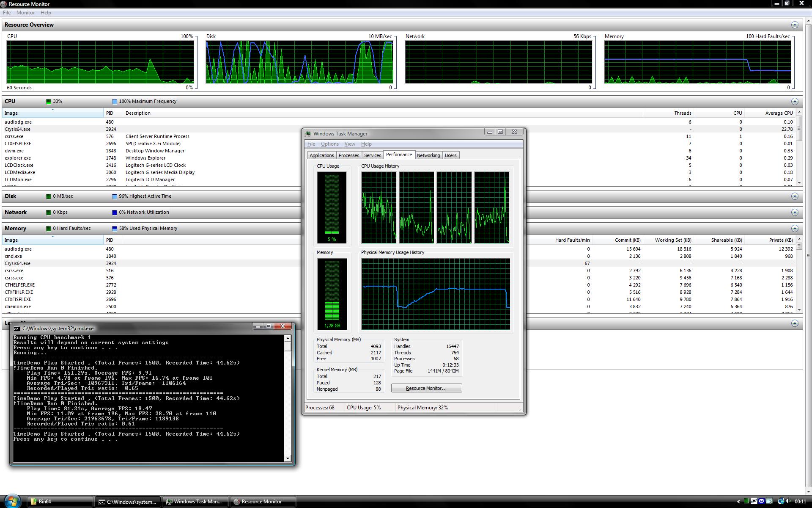
Task: Sort CPU table by Average CPU column
Action: tap(770, 113)
